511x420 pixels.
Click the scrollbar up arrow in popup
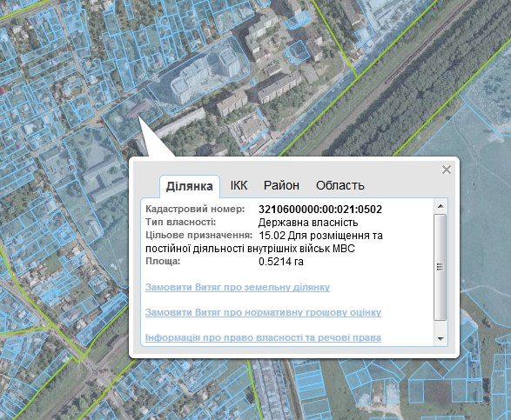(x=440, y=206)
